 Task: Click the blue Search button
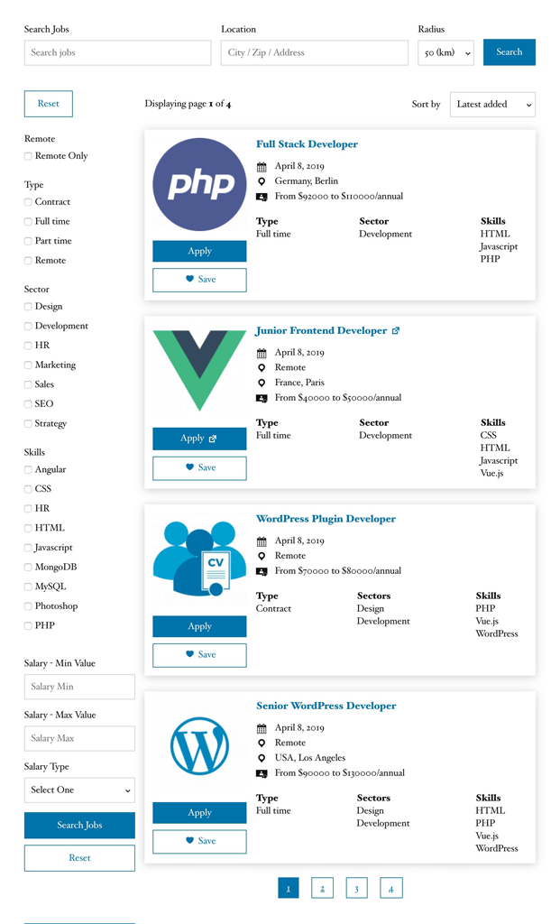[509, 52]
